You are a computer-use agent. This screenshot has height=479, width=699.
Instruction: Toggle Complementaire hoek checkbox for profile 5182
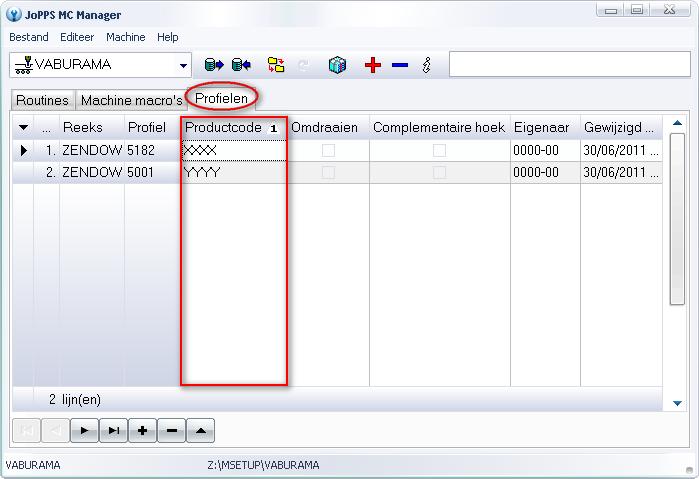[439, 150]
